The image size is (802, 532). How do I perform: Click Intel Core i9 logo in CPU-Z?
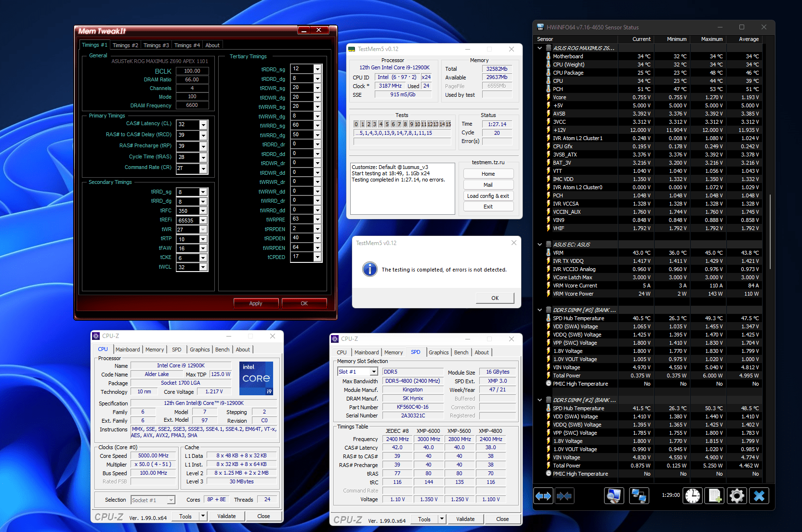(x=256, y=378)
